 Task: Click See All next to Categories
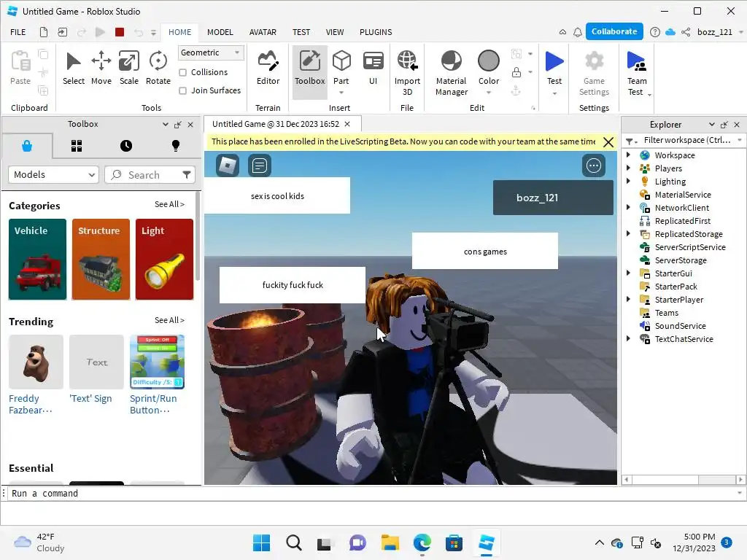[x=169, y=204]
